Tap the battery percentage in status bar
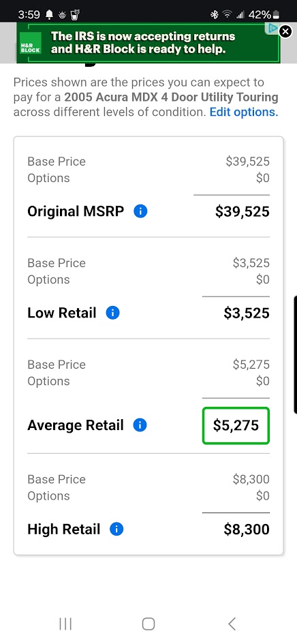Viewport: 297px width, 644px height. tap(260, 15)
